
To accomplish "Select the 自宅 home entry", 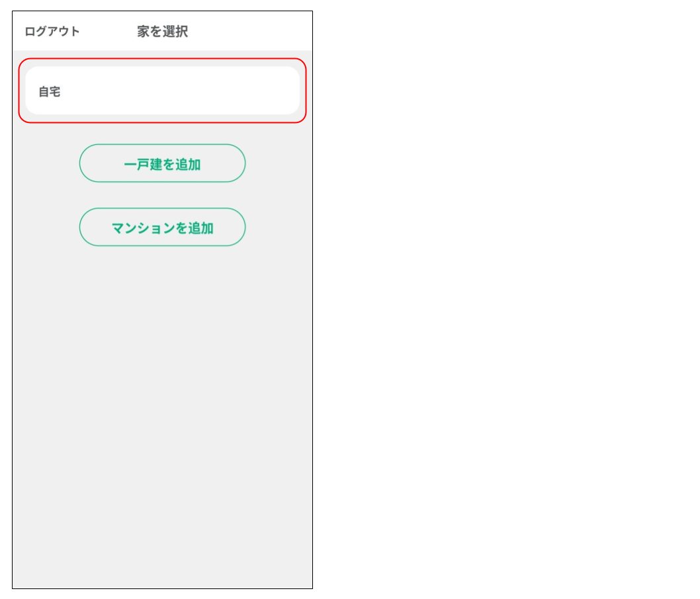I will click(162, 91).
